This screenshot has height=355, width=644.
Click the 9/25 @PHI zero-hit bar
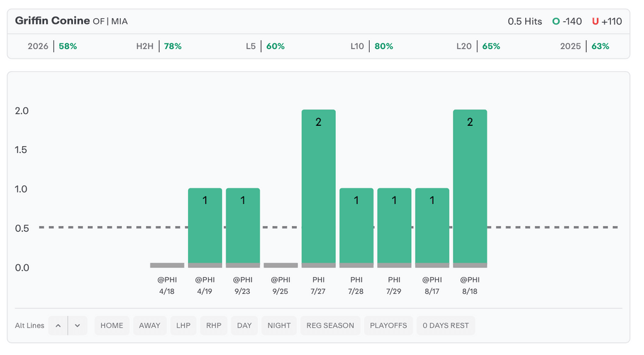point(281,266)
